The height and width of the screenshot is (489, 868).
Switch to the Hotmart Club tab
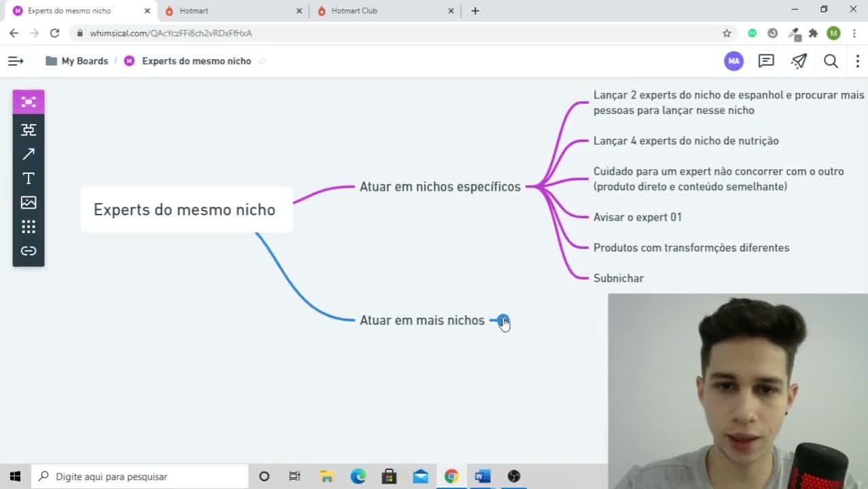(x=384, y=11)
